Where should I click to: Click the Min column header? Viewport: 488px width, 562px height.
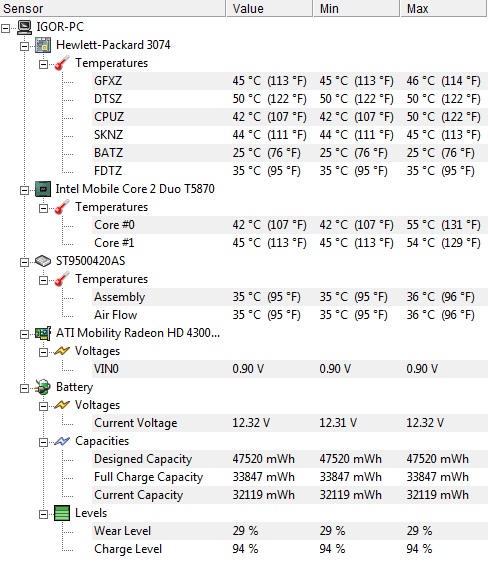pyautogui.click(x=357, y=8)
